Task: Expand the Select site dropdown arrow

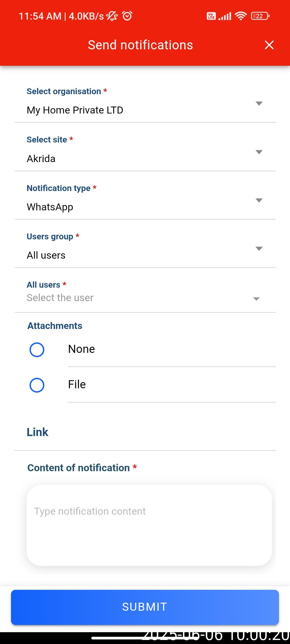Action: tap(259, 152)
